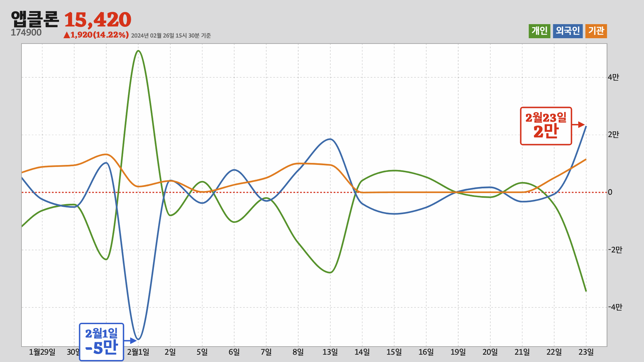Click the price 15,420
The image size is (644, 362).
click(98, 20)
